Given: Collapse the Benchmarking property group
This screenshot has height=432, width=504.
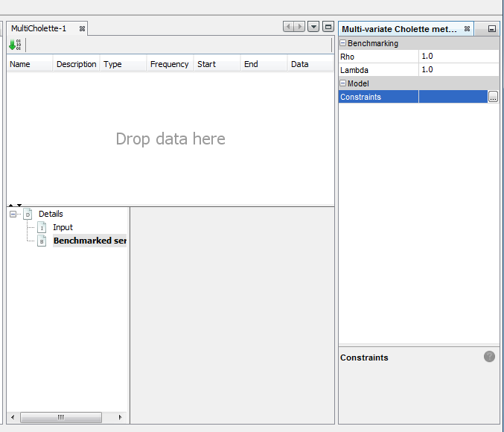Looking at the screenshot, I should 343,43.
